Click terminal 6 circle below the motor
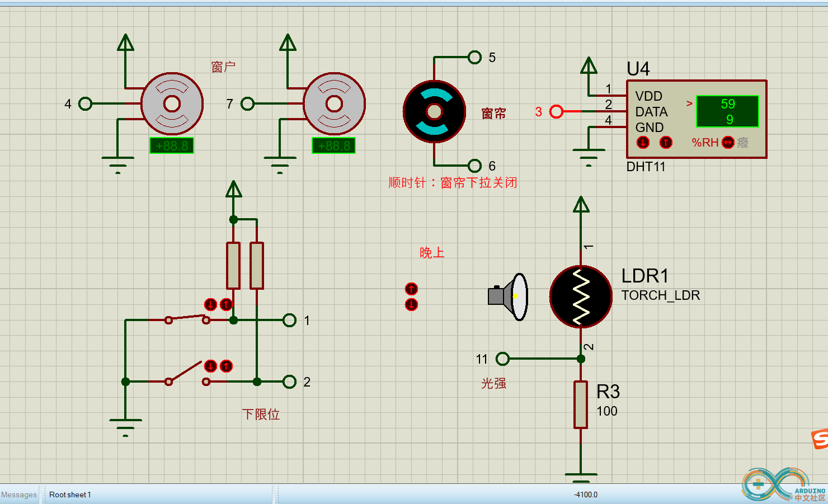Viewport: 828px width, 504px height. tap(474, 166)
